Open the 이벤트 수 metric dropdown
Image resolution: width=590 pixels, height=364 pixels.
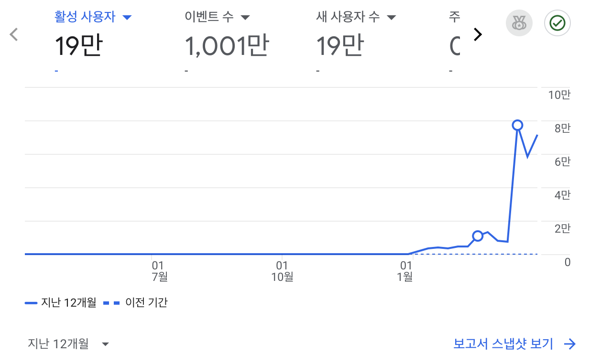click(245, 18)
